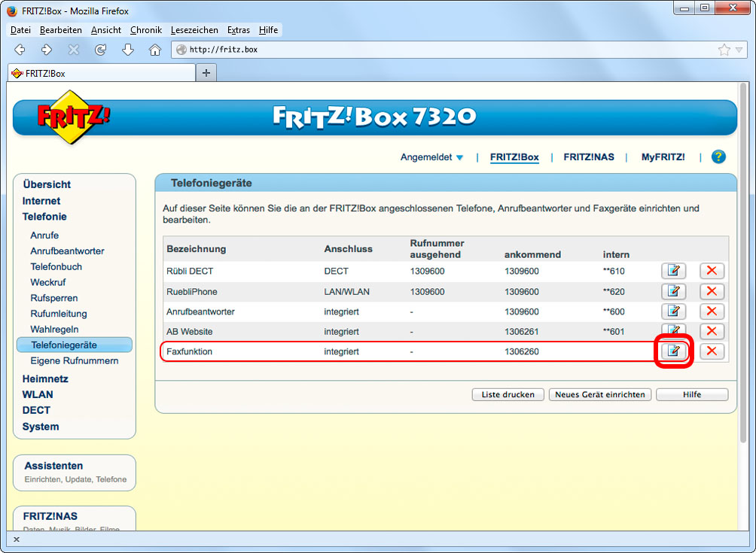Select Rufumleitung in the sidebar
The height and width of the screenshot is (553, 756).
[x=58, y=314]
